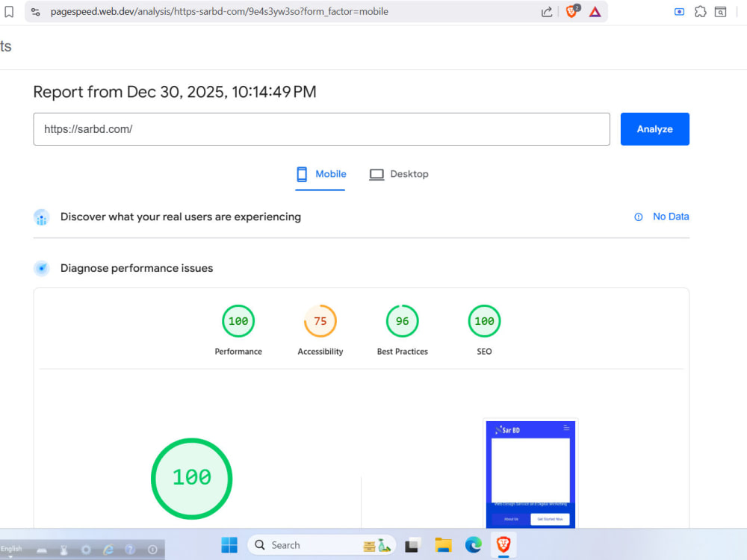Image resolution: width=747 pixels, height=560 pixels.
Task: Click the Diagnose performance issues heading
Action: [x=137, y=269]
